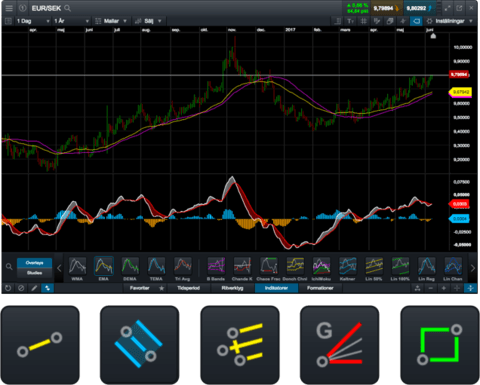Pop out the chart in new window
This screenshot has width=480, height=385.
coord(459,8)
